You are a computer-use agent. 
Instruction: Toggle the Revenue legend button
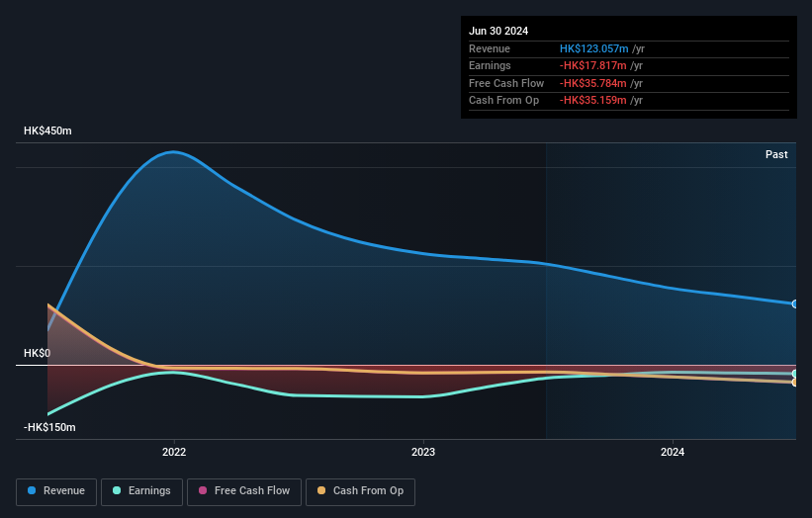click(x=56, y=491)
